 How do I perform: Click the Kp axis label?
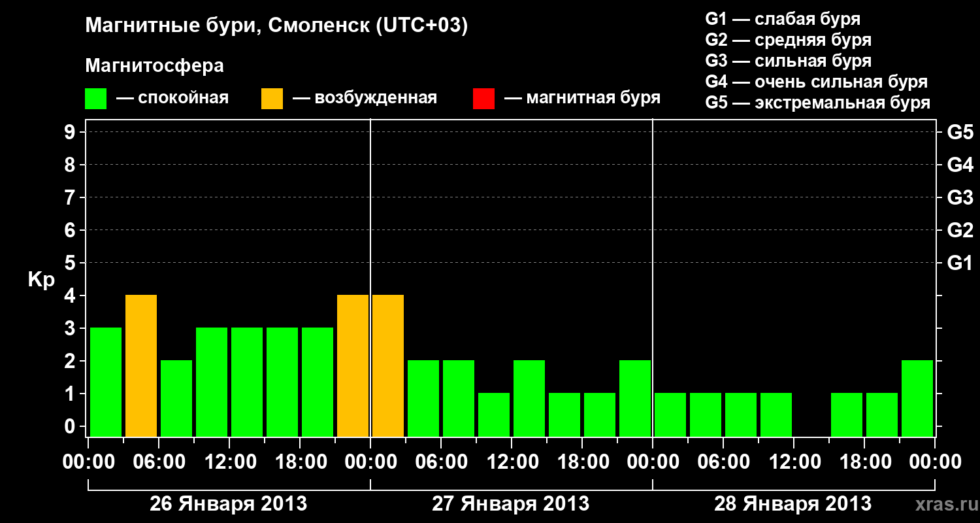click(x=41, y=280)
